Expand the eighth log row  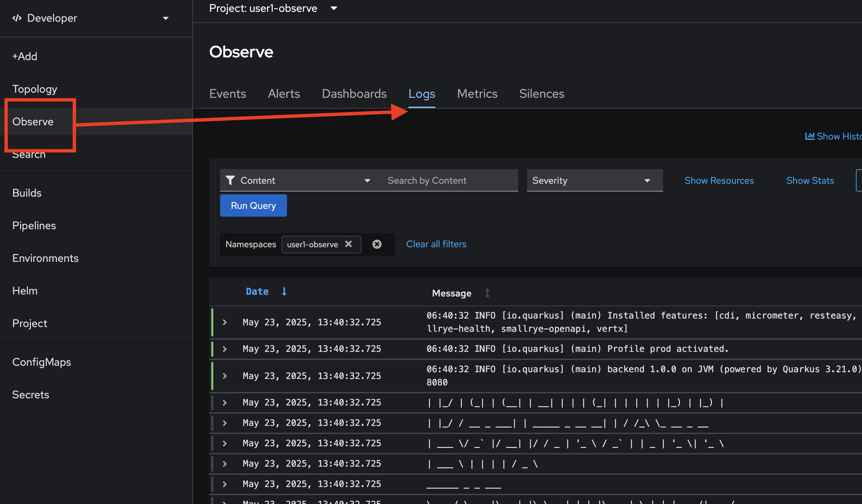pos(225,484)
